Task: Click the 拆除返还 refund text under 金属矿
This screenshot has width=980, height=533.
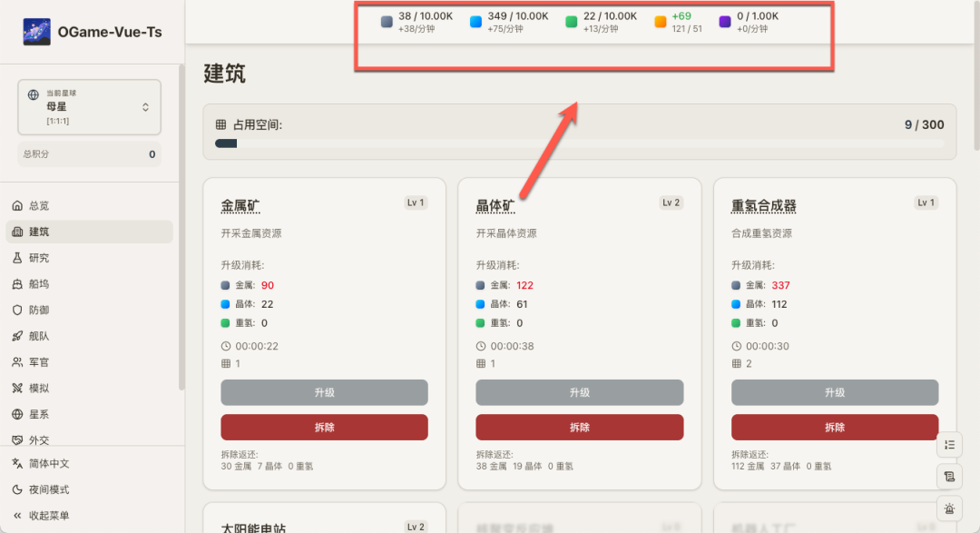Action: pos(267,460)
